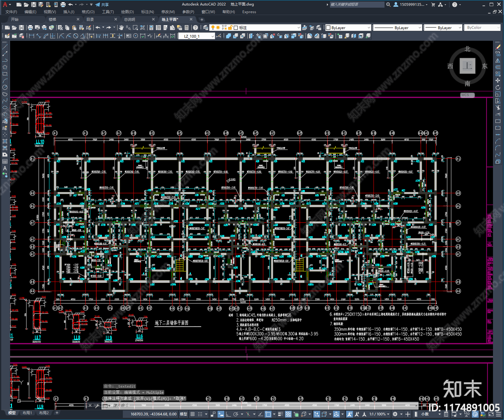Open the ByColor plot style dropdown
Screen dimensions: 504x420
coord(482,28)
